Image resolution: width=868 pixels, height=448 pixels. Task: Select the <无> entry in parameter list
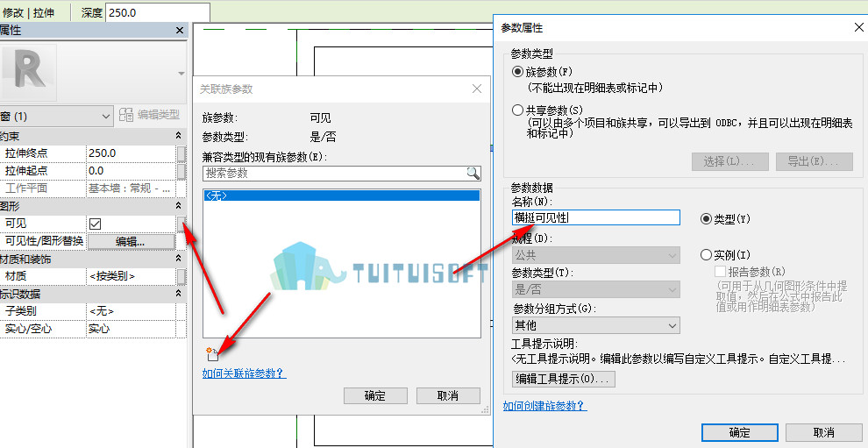pos(342,196)
